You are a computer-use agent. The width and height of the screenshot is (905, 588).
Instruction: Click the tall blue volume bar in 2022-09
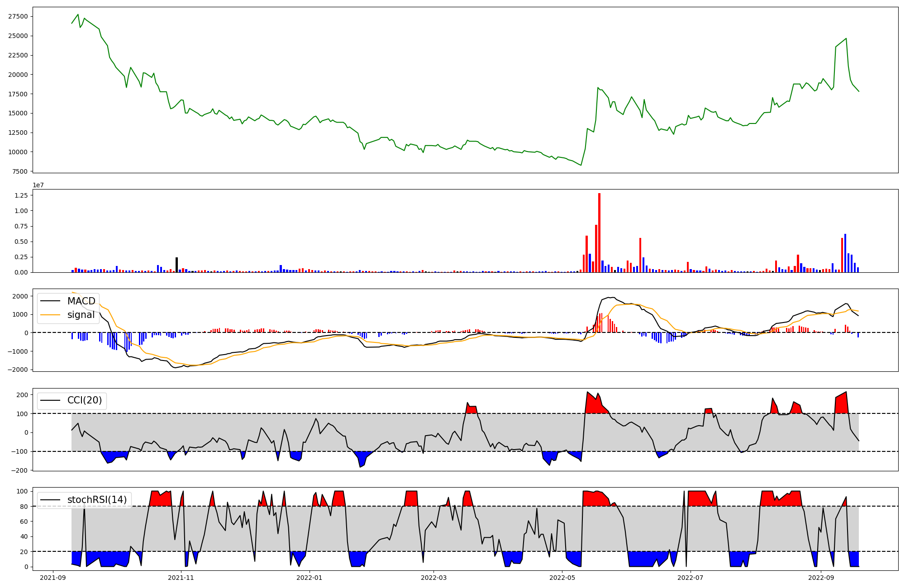pos(845,253)
